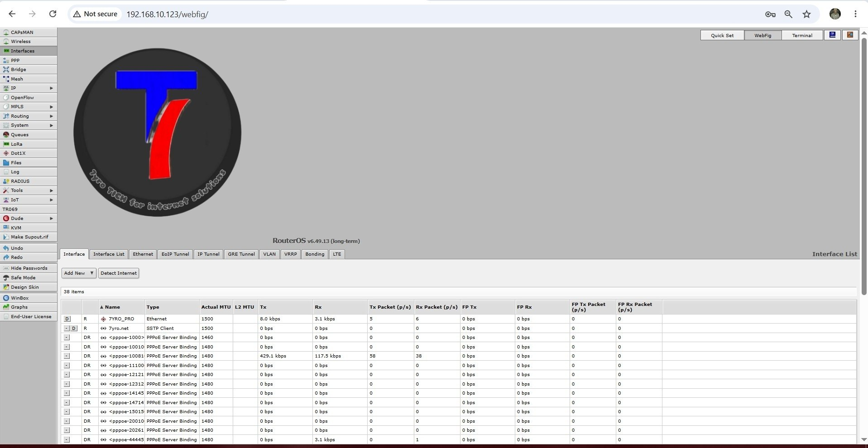Open the PPP sidebar item
Viewport: 868px width, 448px height.
[29, 60]
